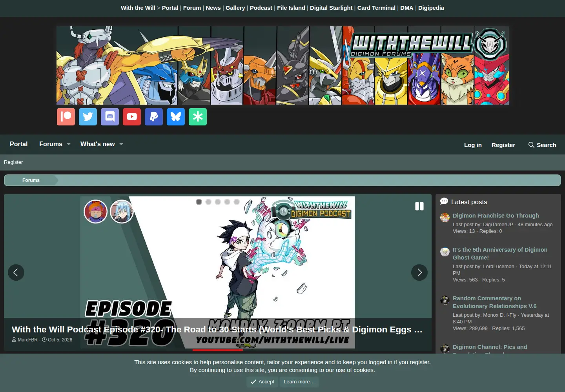Accept the cookie notice
The height and width of the screenshot is (392, 565).
(x=262, y=382)
